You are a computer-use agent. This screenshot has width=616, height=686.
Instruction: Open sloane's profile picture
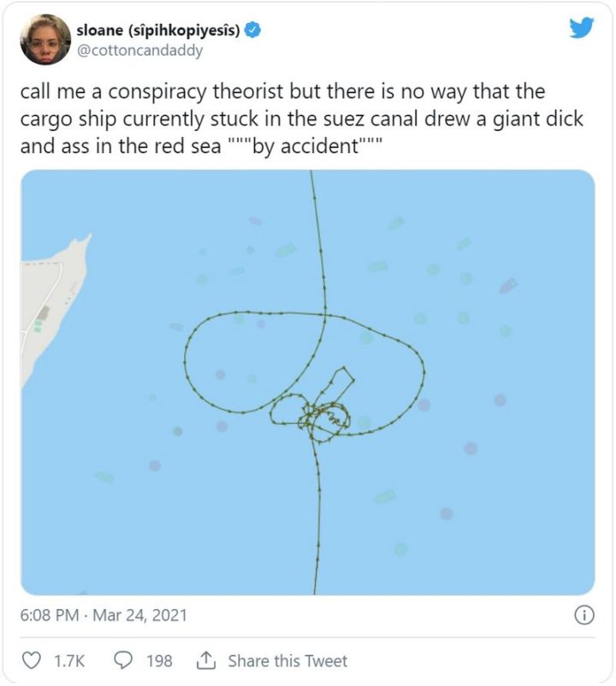(44, 38)
